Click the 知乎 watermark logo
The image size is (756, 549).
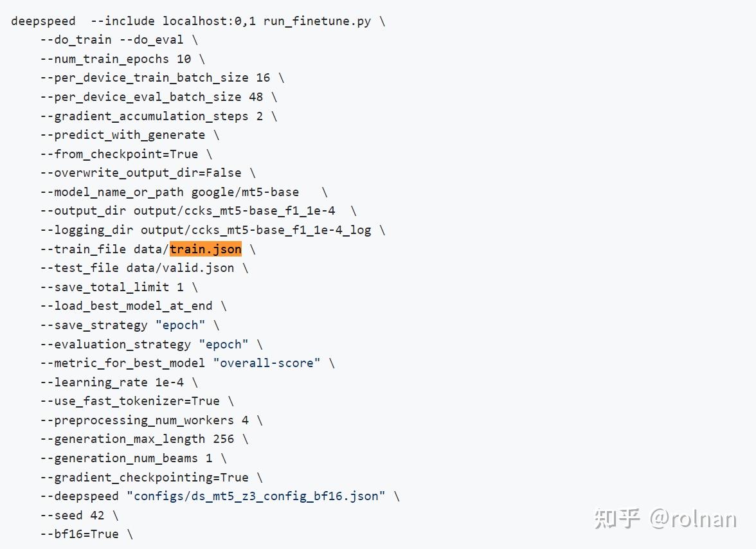pyautogui.click(x=617, y=518)
